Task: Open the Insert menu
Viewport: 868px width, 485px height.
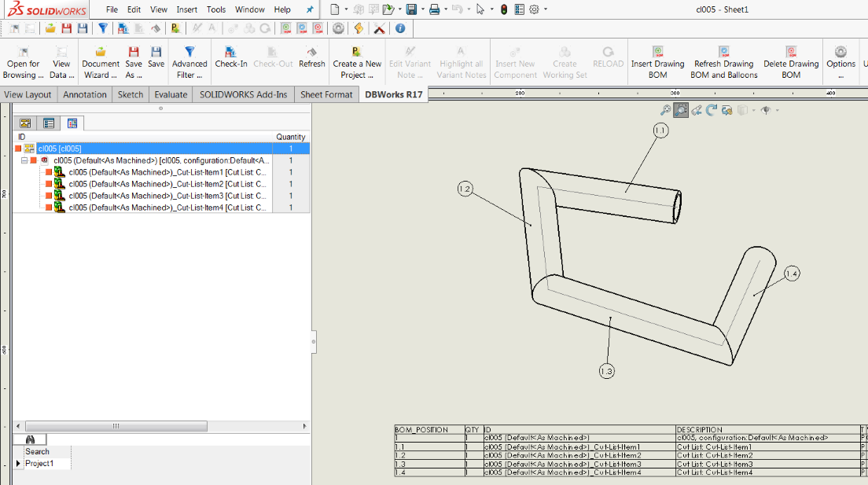Action: pyautogui.click(x=187, y=9)
